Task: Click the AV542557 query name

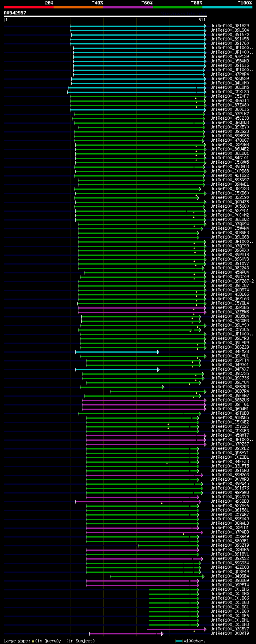Action: 15,13
